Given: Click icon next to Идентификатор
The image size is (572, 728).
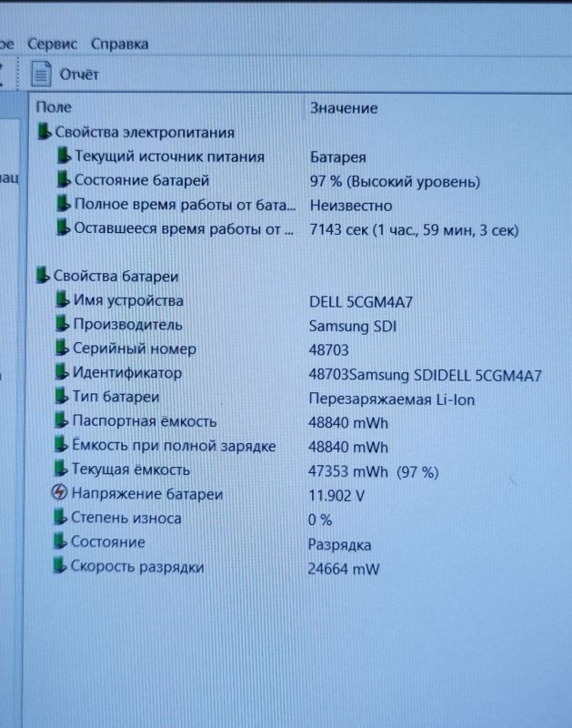Looking at the screenshot, I should coord(62,372).
